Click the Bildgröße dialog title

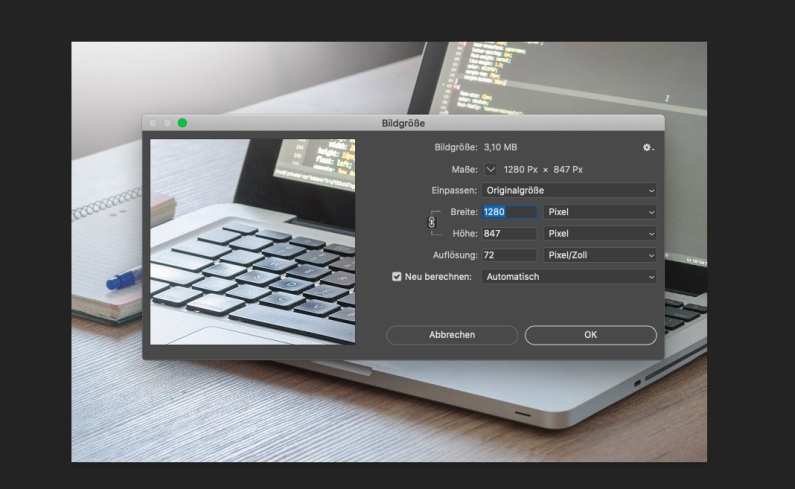[x=403, y=123]
